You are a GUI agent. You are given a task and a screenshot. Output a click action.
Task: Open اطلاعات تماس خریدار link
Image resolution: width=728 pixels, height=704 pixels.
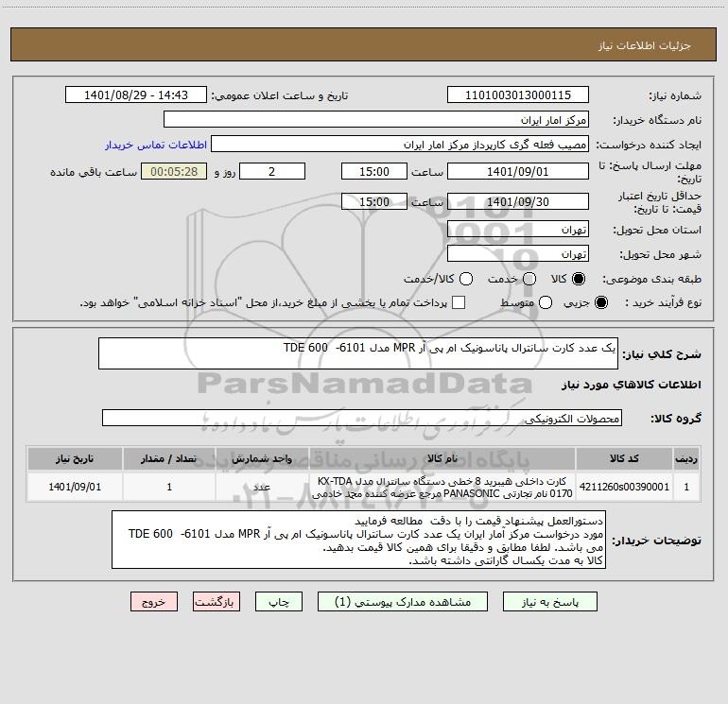(x=156, y=145)
